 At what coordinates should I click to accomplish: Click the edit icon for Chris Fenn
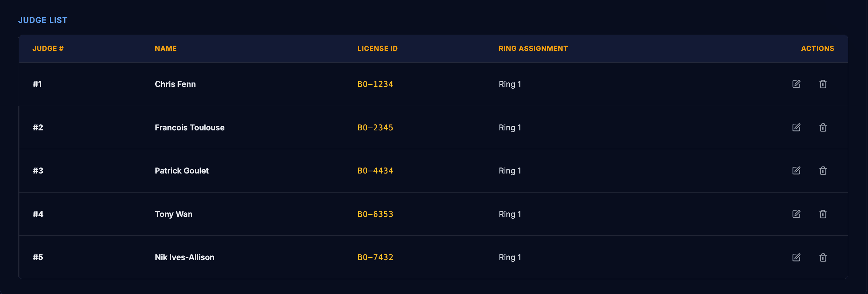(x=797, y=84)
